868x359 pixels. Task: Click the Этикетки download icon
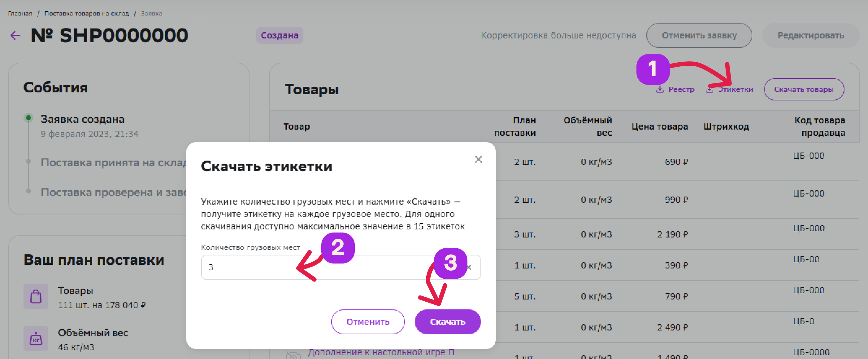coord(709,89)
